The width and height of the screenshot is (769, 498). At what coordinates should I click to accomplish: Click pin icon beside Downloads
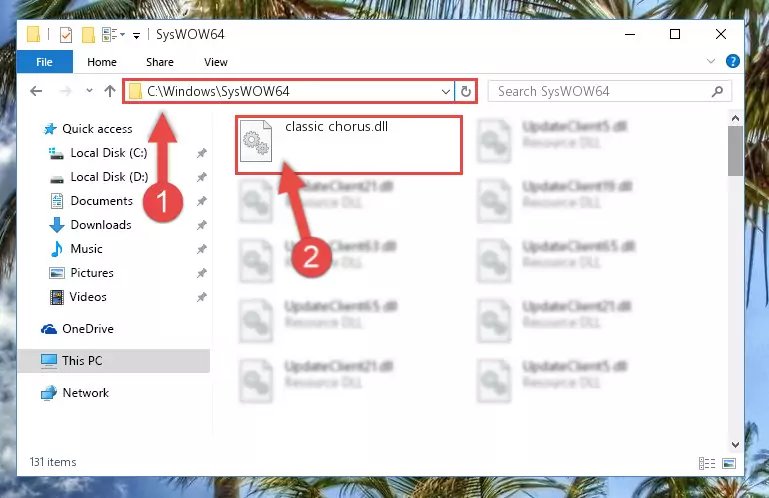coord(202,226)
